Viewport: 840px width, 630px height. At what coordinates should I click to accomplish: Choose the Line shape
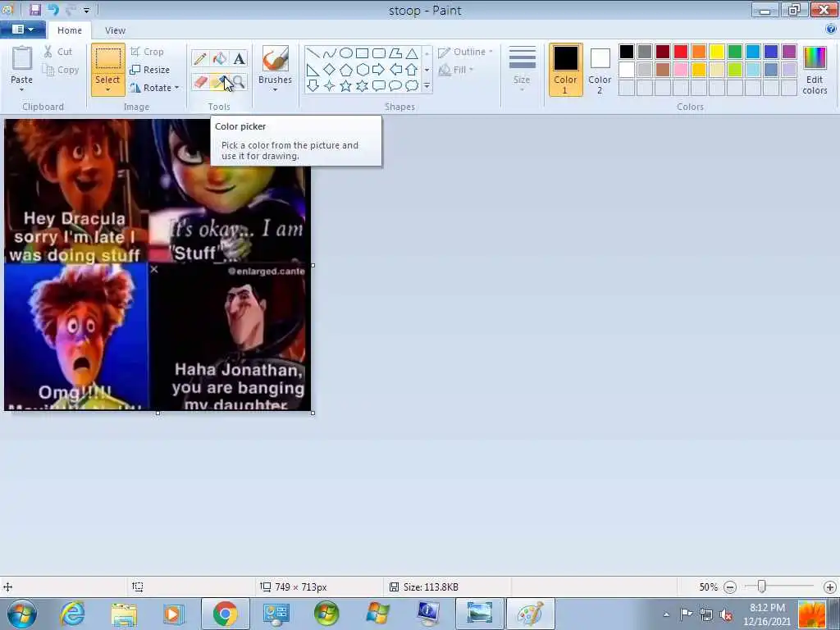313,53
